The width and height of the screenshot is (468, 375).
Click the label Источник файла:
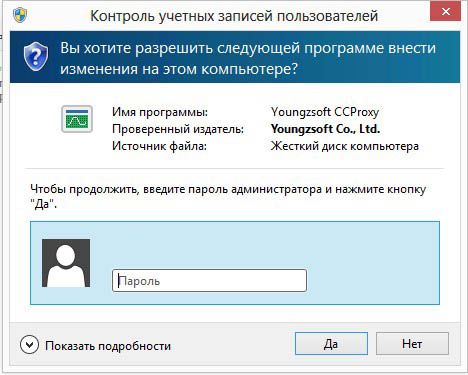point(159,146)
